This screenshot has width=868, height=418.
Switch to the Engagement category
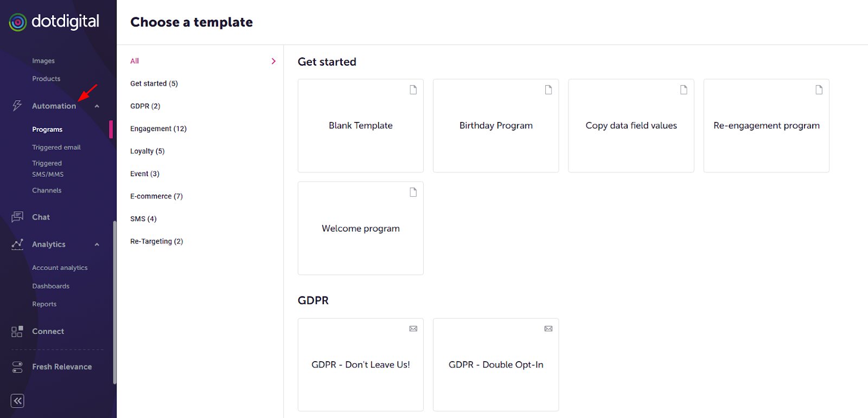(x=158, y=128)
